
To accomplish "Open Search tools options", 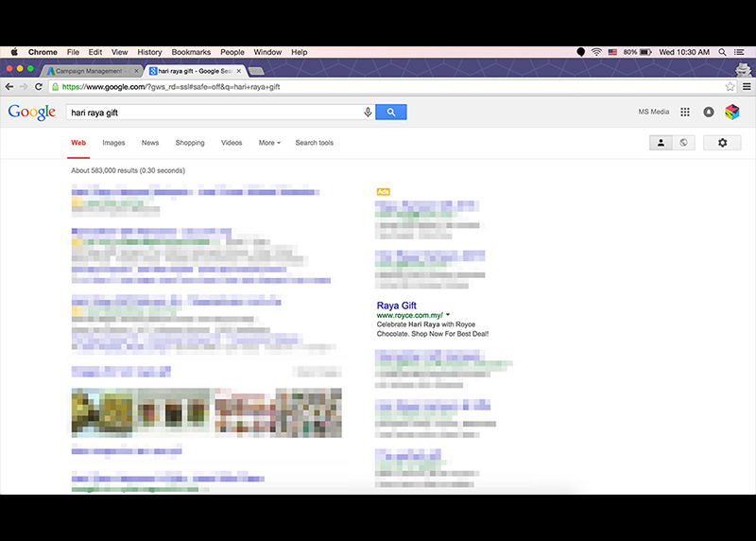I will pos(314,143).
